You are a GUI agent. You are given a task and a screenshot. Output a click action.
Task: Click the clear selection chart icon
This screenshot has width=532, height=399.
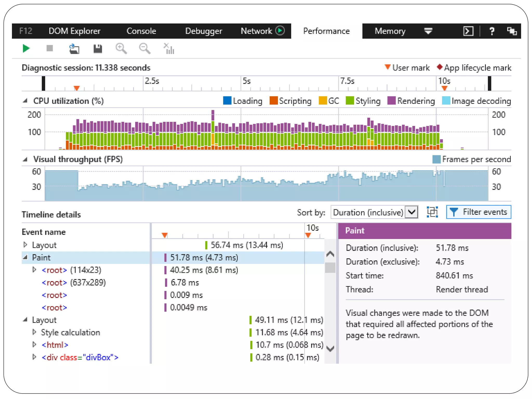(169, 49)
